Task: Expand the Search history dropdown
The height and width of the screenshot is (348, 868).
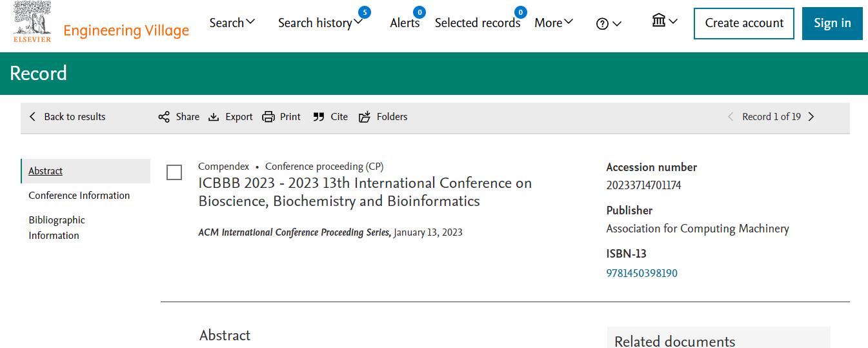Action: [321, 23]
